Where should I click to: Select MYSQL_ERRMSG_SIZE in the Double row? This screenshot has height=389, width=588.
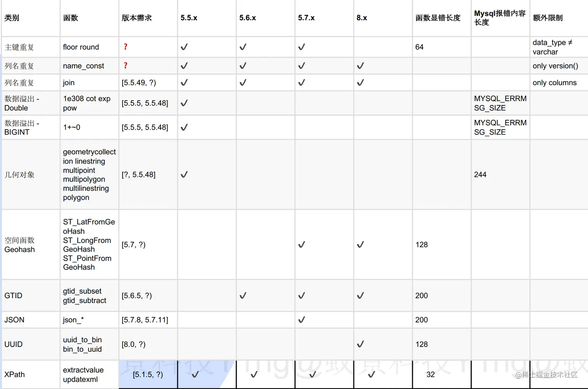point(500,103)
